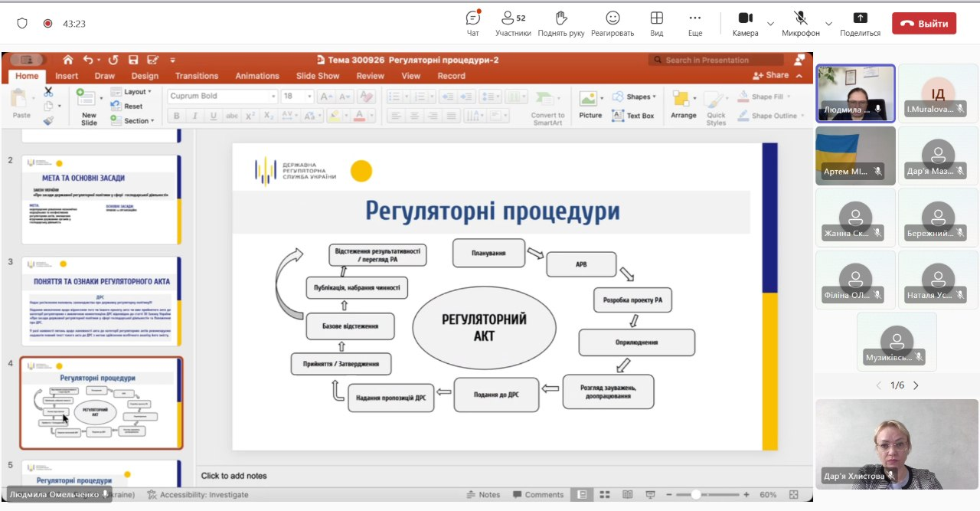Viewport: 980px width, 511px height.
Task: Click into Click to add notes area
Action: (x=504, y=476)
